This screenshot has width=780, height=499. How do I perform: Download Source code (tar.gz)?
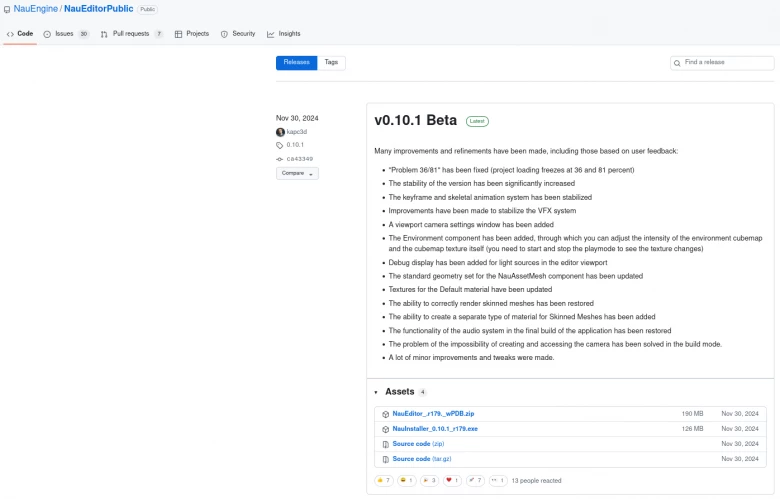coord(422,459)
